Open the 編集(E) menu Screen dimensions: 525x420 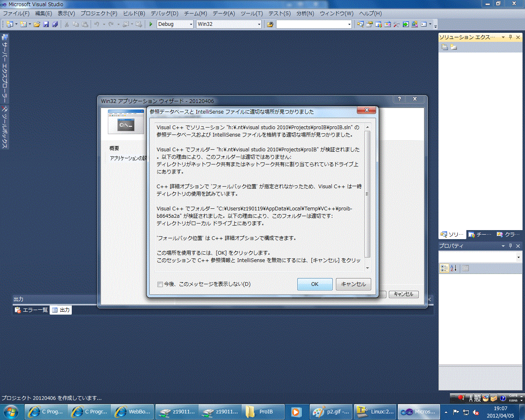point(43,14)
